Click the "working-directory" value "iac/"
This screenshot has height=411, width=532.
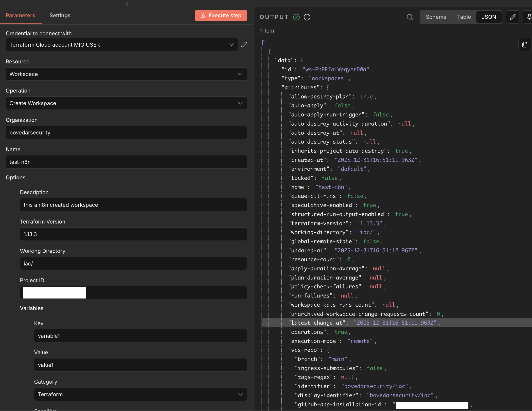tap(366, 232)
